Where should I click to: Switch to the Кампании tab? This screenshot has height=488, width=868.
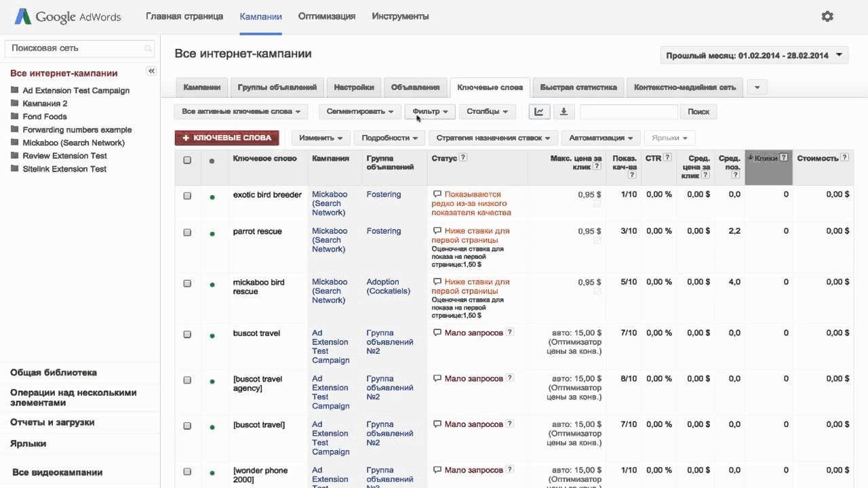[201, 87]
